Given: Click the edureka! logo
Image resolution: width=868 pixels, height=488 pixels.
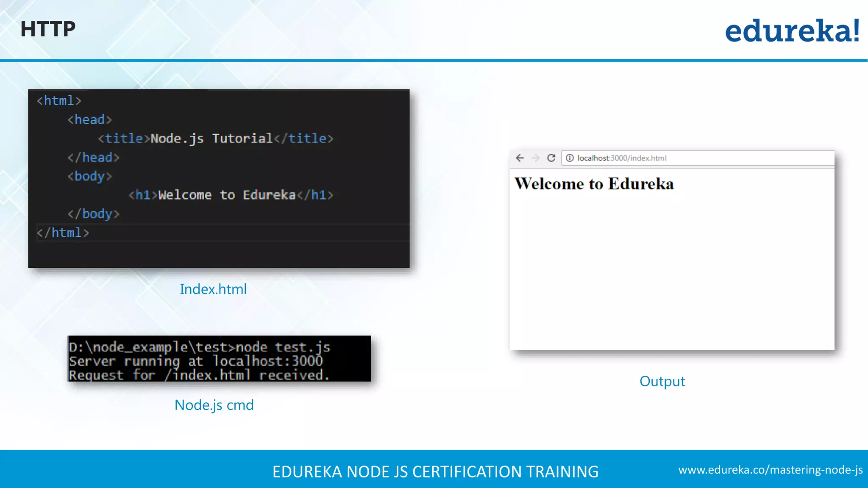Looking at the screenshot, I should [x=792, y=31].
